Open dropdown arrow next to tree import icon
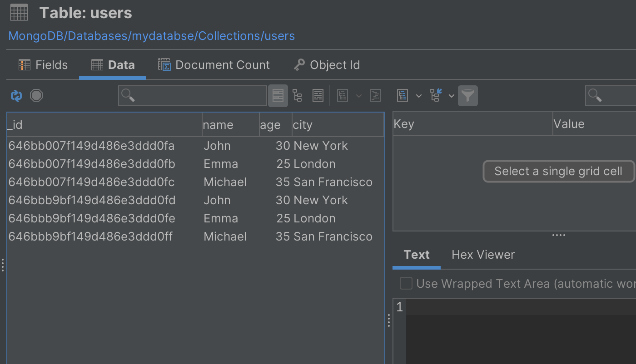 point(452,96)
